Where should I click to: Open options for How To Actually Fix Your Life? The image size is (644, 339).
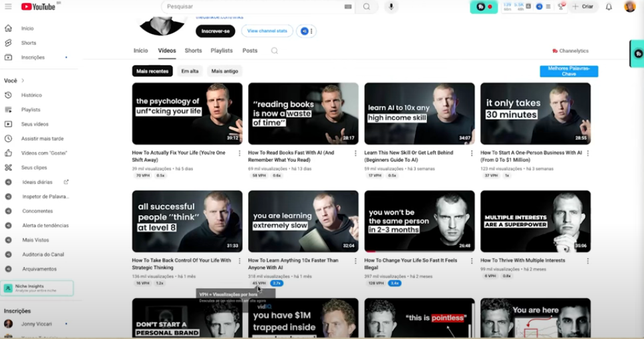pos(240,153)
